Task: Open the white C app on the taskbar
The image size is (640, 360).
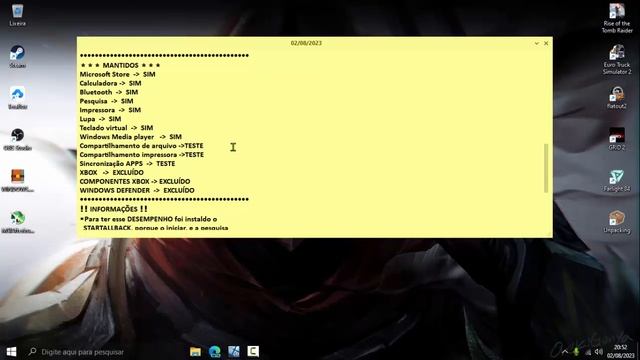Action: pyautogui.click(x=253, y=351)
